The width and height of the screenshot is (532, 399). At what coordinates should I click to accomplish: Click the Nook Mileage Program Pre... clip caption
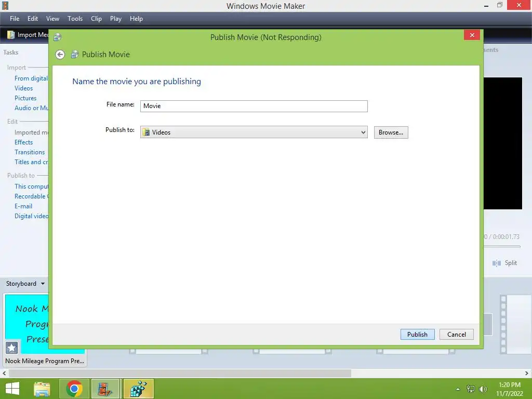[45, 361]
